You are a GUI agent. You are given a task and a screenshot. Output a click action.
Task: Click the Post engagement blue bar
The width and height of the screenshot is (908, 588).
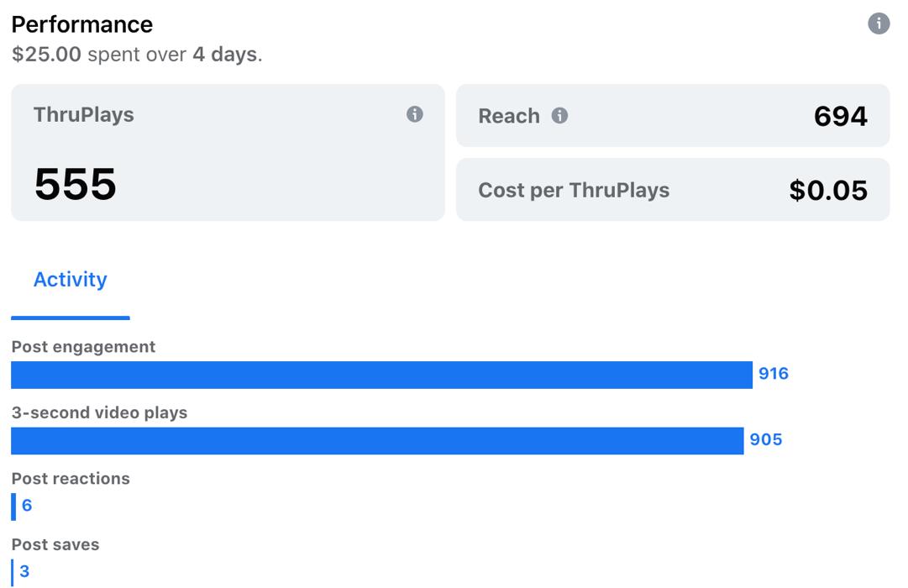(x=381, y=375)
